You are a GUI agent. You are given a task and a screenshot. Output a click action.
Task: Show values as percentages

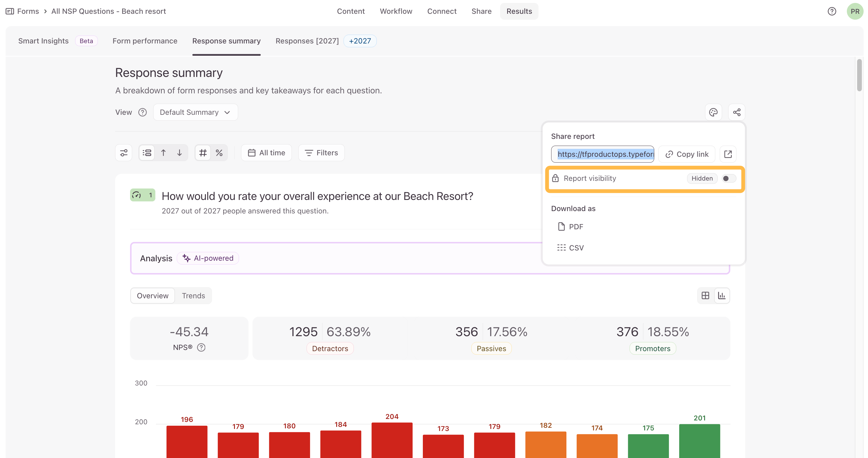[x=219, y=153]
